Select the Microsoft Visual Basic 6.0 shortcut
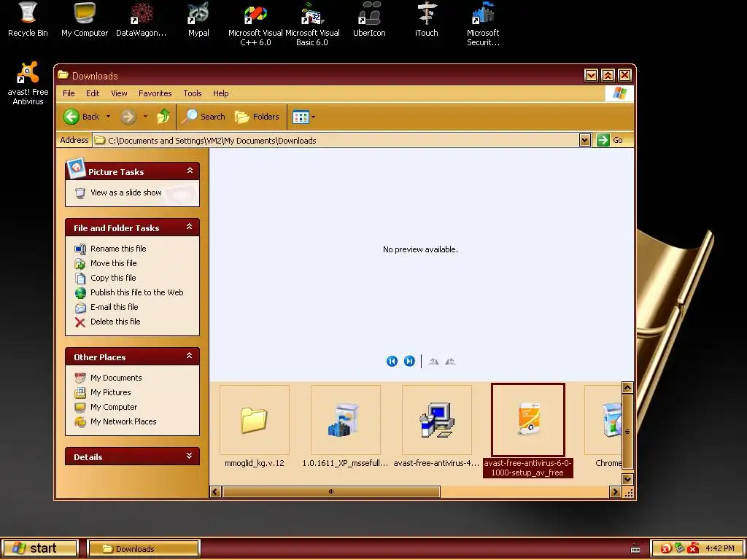This screenshot has height=560, width=747. (x=312, y=24)
